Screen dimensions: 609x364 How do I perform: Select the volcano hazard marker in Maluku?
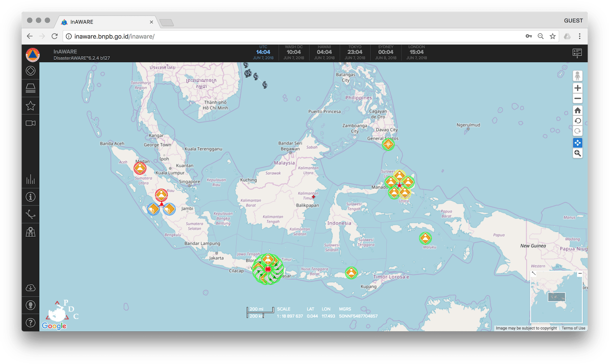click(x=425, y=238)
